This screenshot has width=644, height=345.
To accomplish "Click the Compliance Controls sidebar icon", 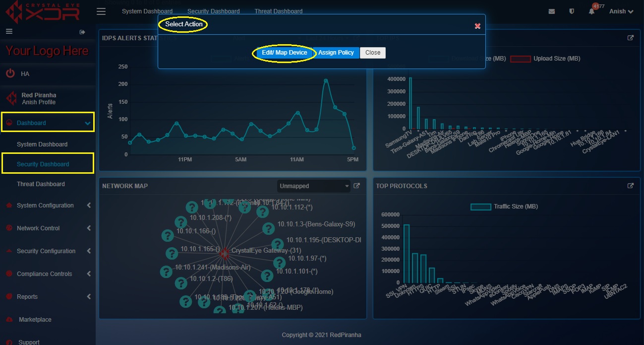I will point(9,274).
